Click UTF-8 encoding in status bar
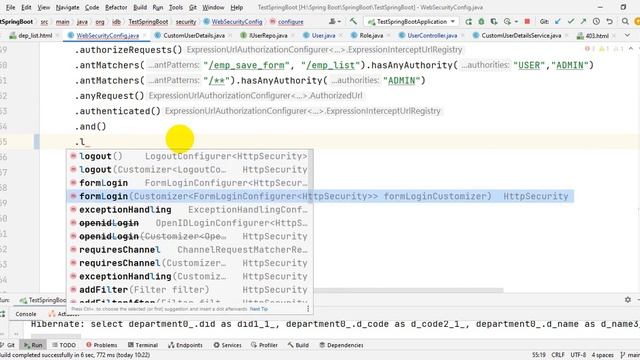The width and height of the screenshot is (640, 360). [x=578, y=355]
